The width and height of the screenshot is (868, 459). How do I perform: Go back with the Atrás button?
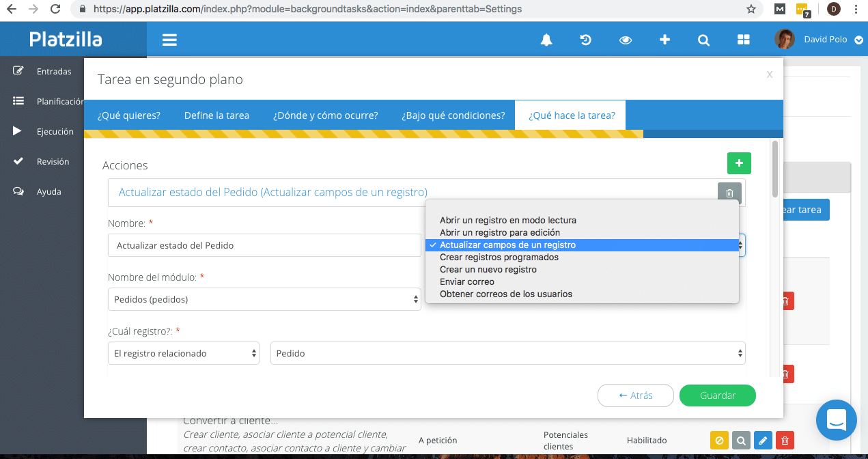click(x=635, y=395)
